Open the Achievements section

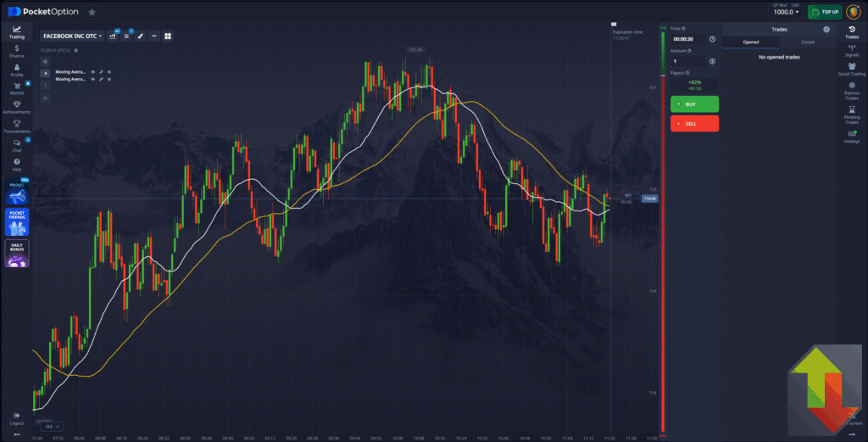17,108
